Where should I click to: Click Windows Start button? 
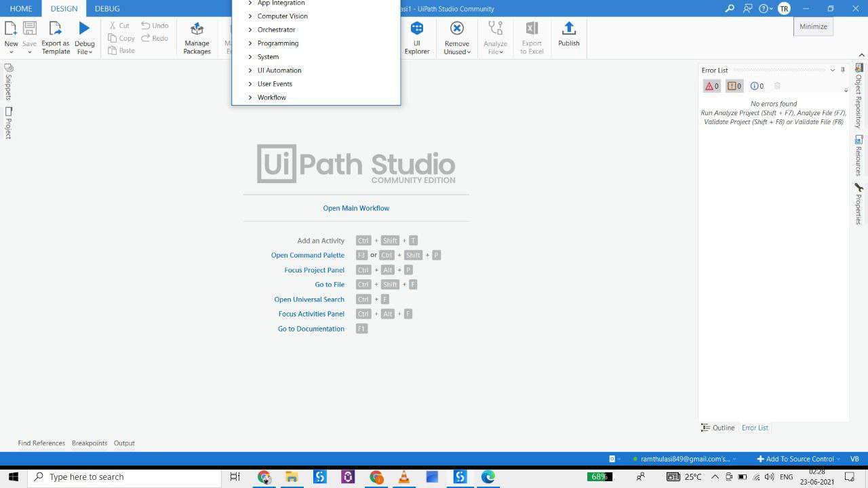pos(13,477)
